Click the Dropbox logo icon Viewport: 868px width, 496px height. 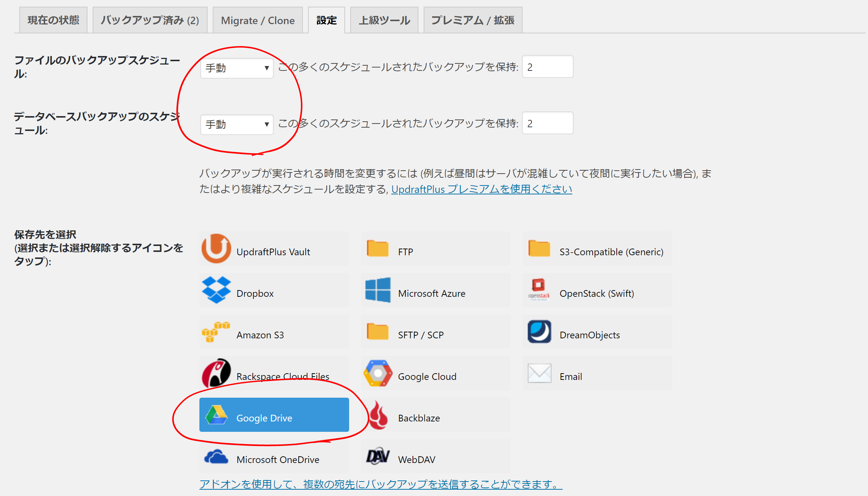point(216,290)
